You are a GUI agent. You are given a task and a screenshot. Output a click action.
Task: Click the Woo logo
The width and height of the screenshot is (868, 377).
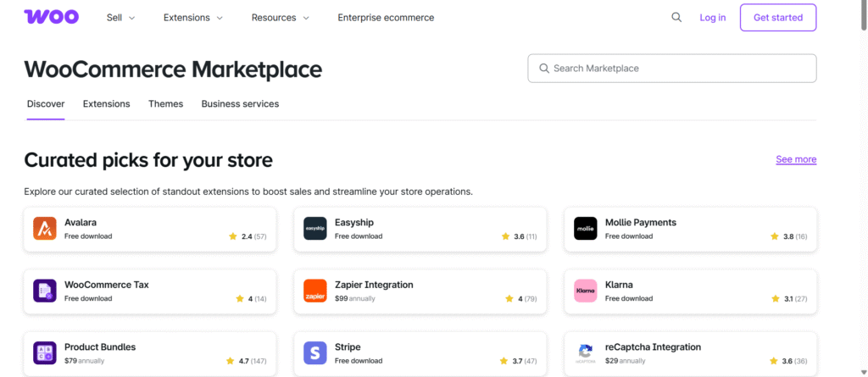click(x=52, y=17)
